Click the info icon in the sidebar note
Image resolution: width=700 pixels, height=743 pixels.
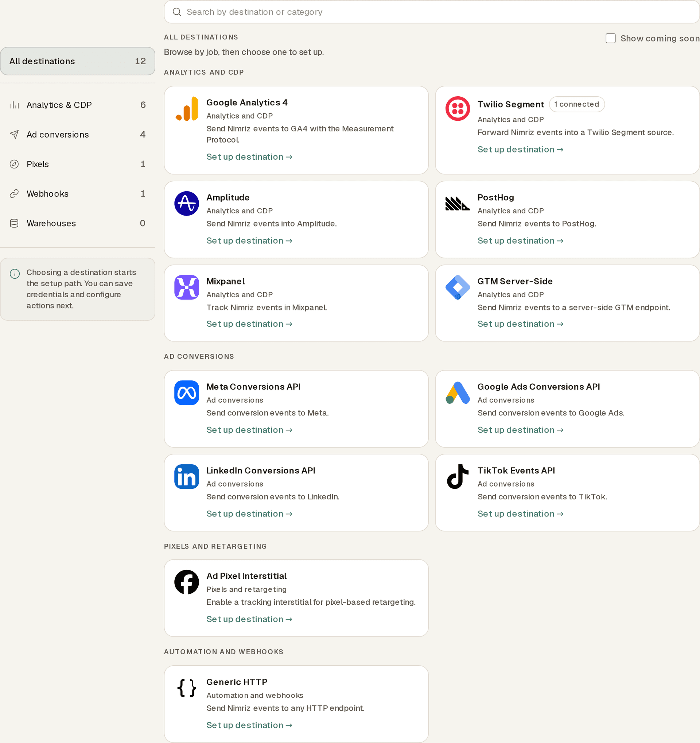point(15,274)
